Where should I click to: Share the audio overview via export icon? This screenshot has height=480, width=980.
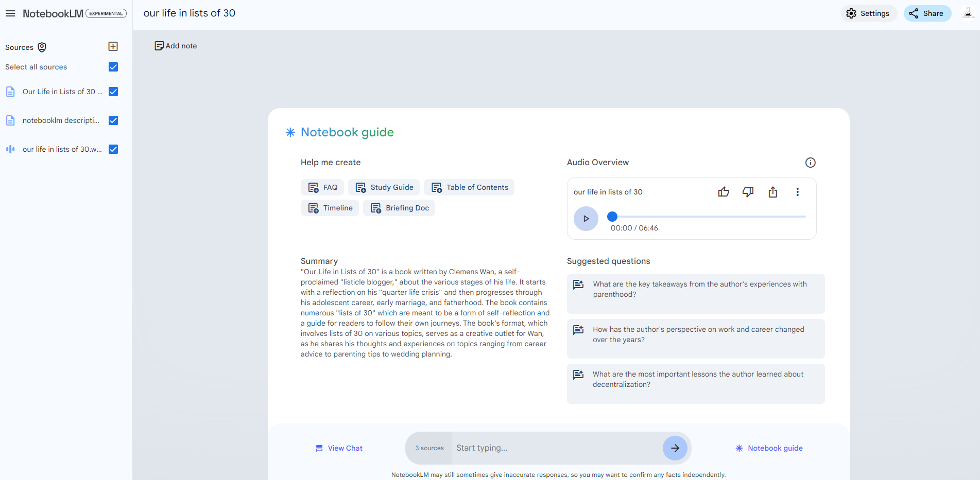(x=772, y=192)
